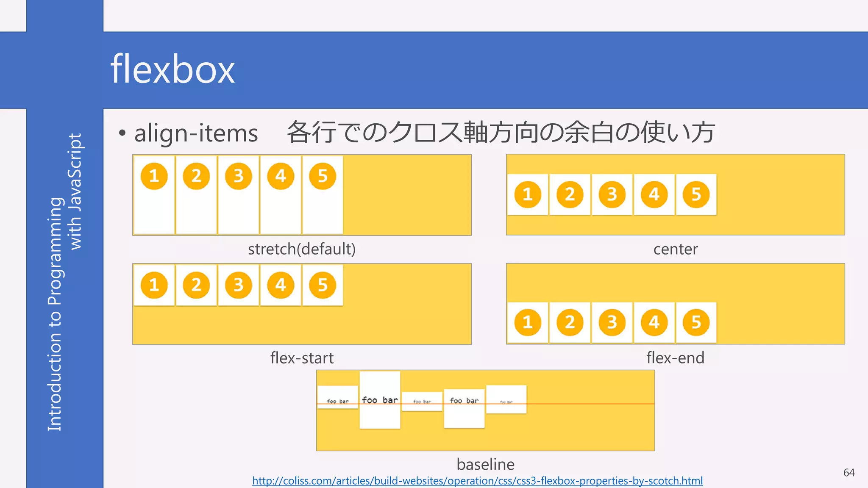
Task: Select the 'align-items' bullet heading text
Action: pos(196,133)
